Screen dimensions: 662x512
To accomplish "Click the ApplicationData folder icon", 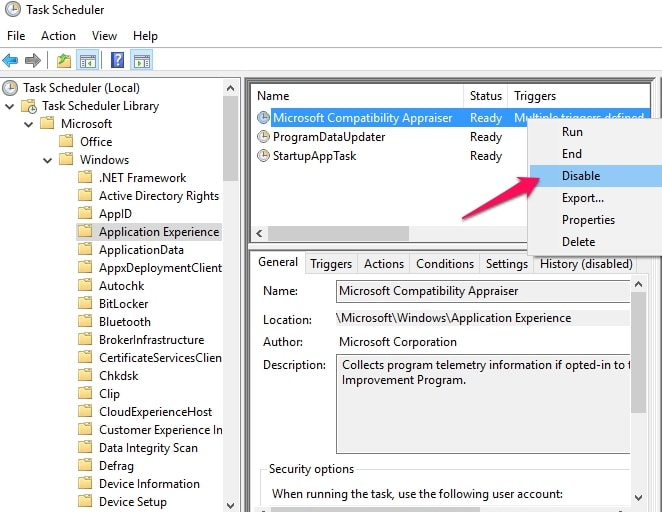I will pos(85,249).
